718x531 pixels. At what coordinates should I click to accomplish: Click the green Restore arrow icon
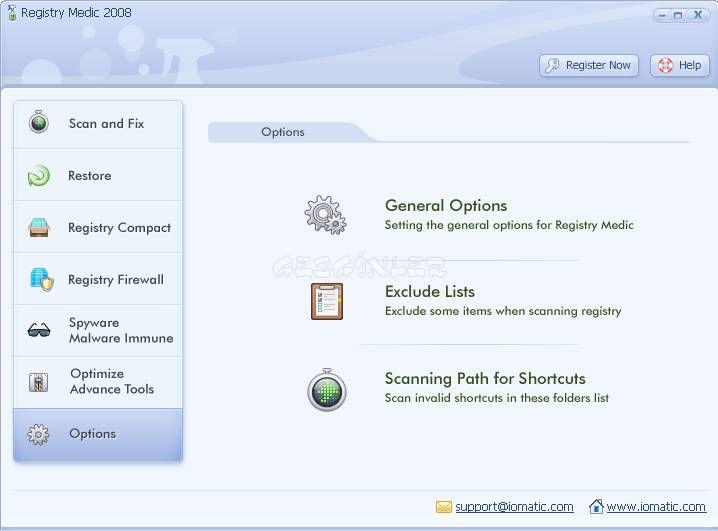click(x=38, y=176)
